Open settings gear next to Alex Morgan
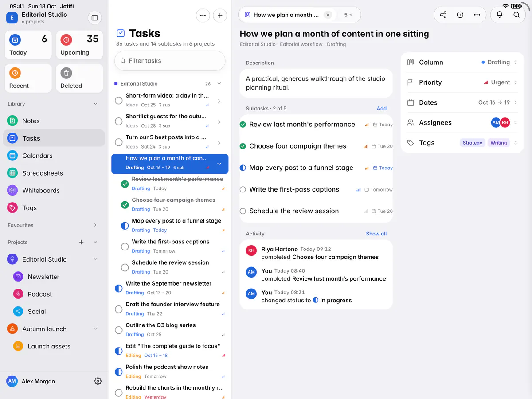 point(98,381)
